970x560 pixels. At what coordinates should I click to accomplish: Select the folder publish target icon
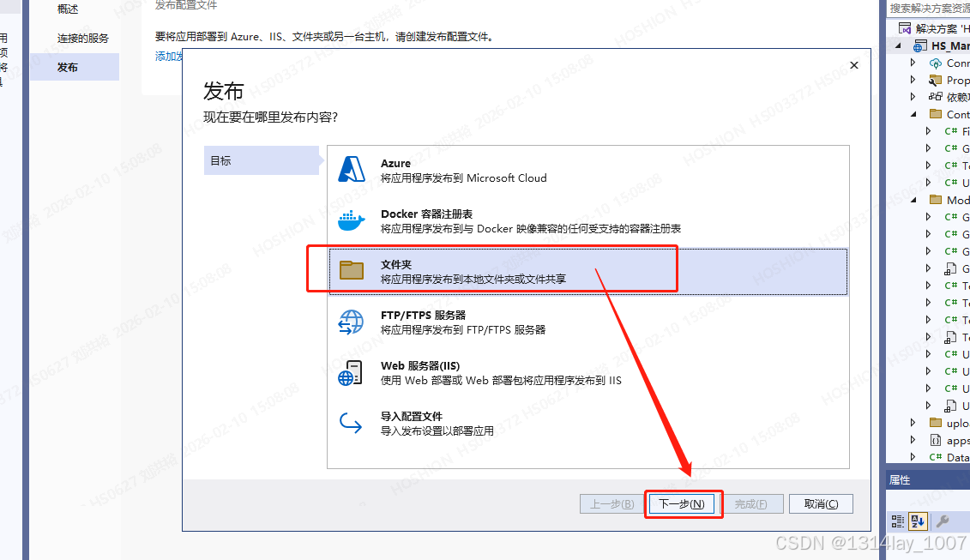coord(352,270)
